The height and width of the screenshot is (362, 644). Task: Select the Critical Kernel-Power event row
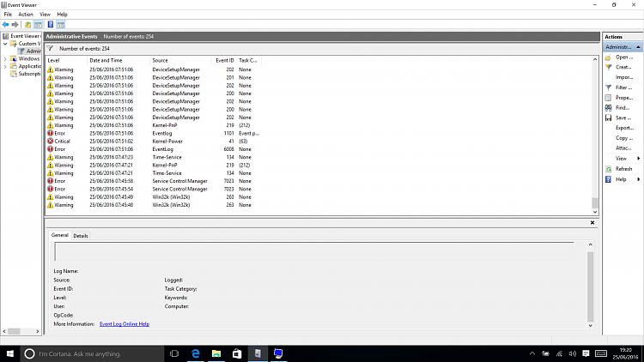(146, 141)
